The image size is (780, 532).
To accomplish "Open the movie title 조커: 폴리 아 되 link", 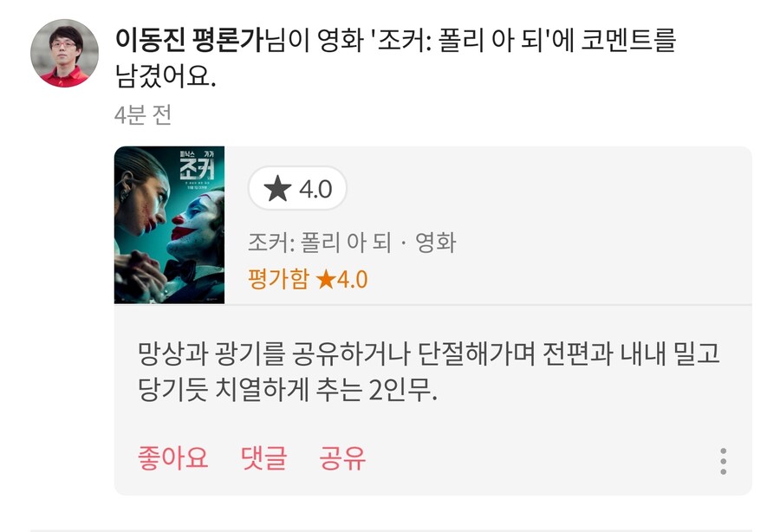I will pos(319,243).
